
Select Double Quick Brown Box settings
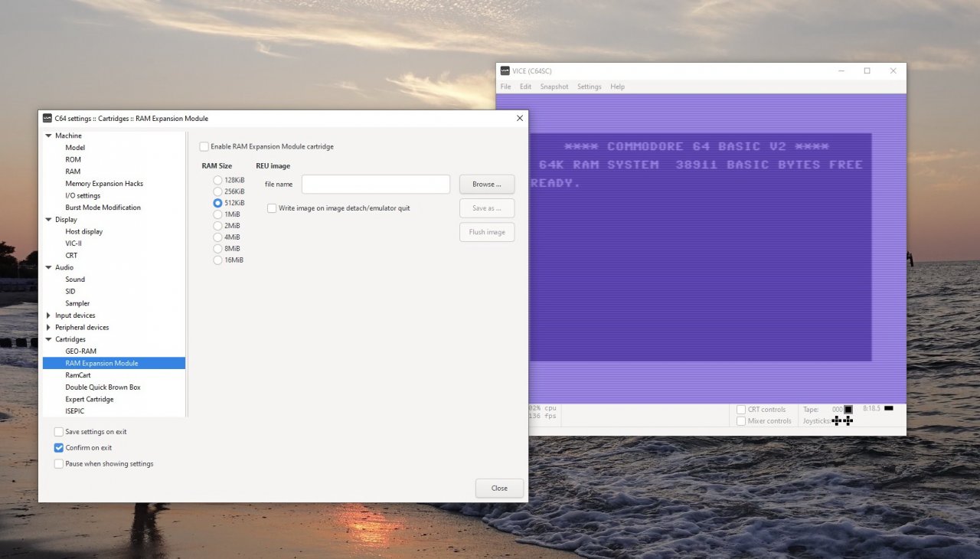click(103, 387)
